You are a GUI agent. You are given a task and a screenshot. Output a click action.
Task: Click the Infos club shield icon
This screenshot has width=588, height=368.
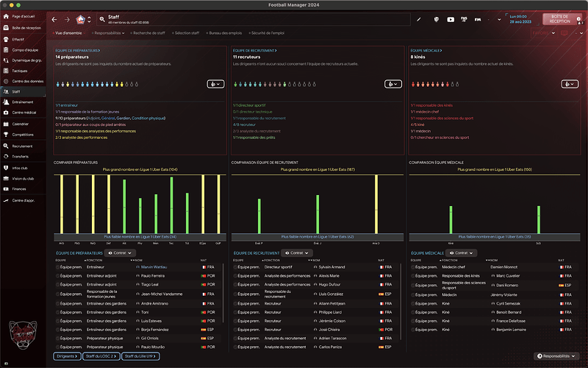pos(6,169)
